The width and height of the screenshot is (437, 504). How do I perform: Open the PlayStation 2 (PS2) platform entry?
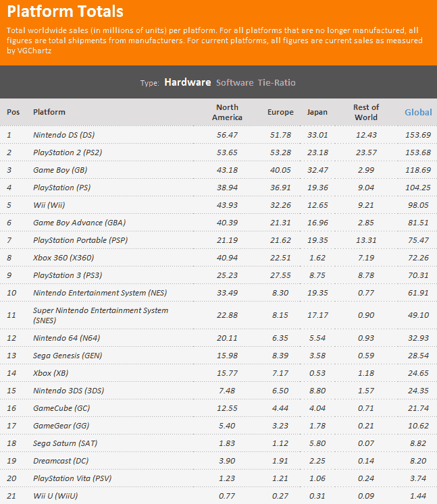coord(68,152)
